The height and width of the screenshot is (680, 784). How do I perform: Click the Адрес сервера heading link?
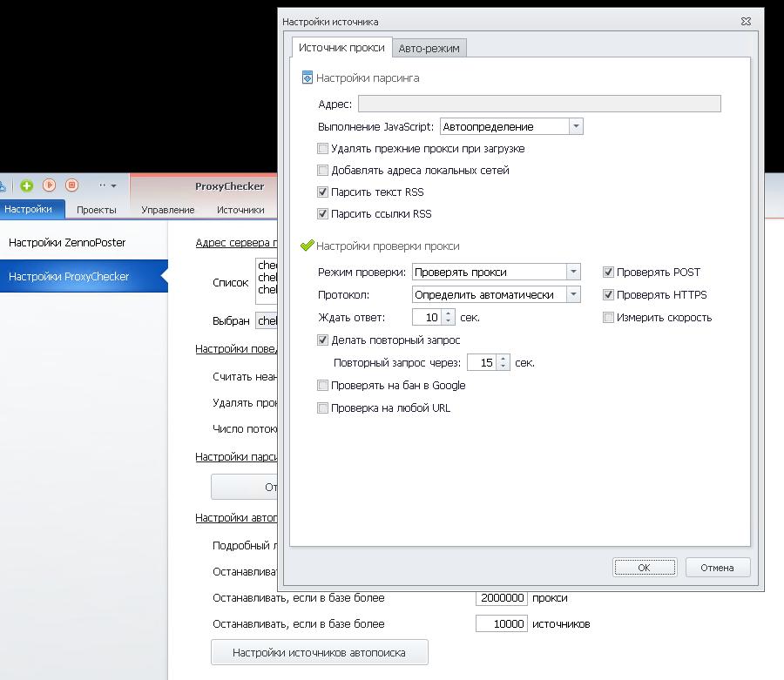(x=236, y=242)
